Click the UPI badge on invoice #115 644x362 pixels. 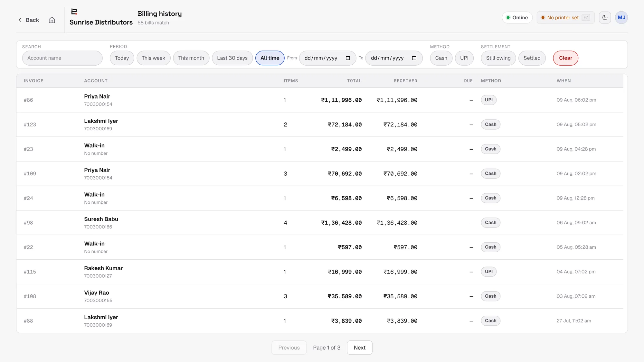488,272
